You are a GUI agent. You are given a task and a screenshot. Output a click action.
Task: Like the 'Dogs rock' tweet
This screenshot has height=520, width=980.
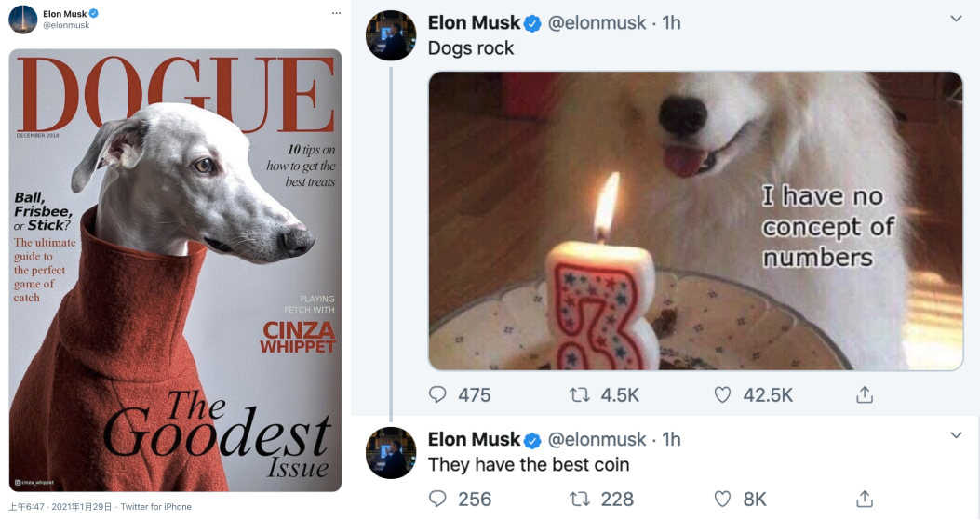click(722, 394)
